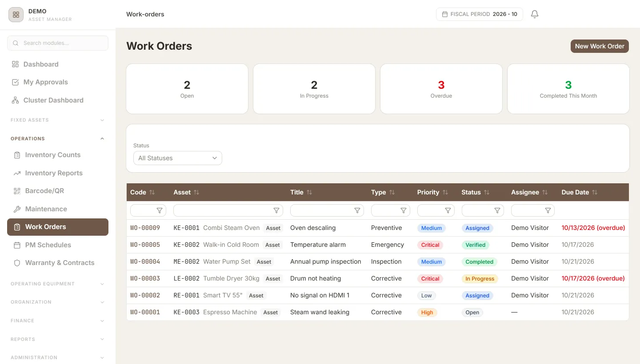Sort the table by Due Date column
The image size is (640, 364).
click(x=595, y=192)
